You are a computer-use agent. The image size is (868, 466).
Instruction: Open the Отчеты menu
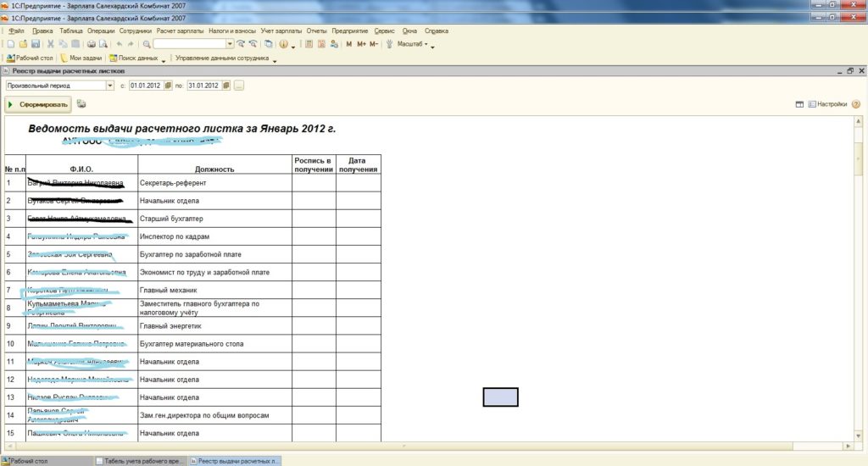point(316,31)
